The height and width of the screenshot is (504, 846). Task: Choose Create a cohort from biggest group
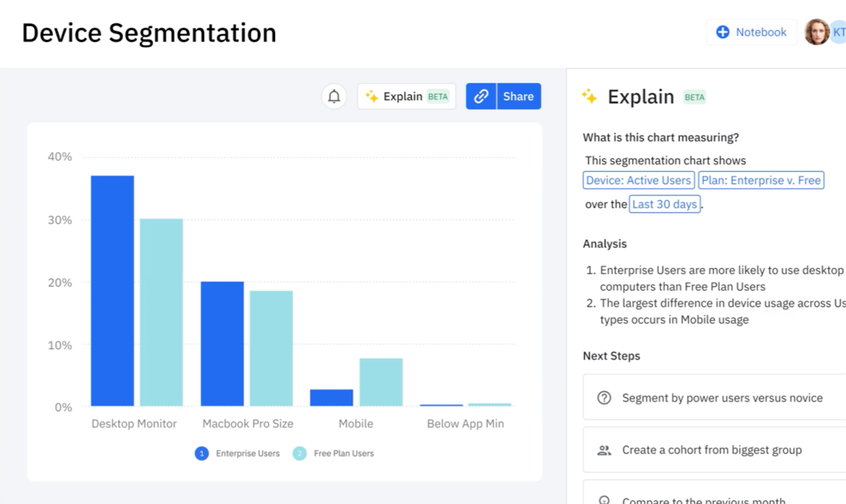click(x=715, y=450)
